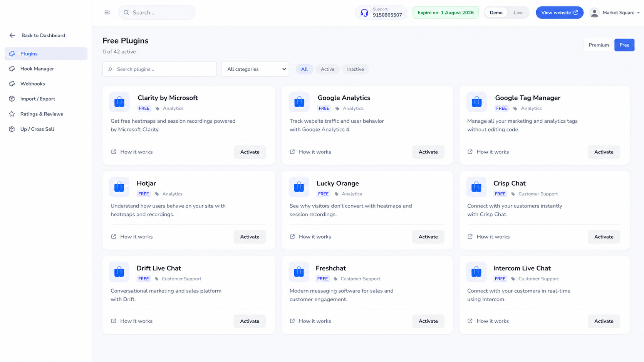The height and width of the screenshot is (362, 644).
Task: Click the Intercom Live Chat plugin icon
Action: point(476,272)
